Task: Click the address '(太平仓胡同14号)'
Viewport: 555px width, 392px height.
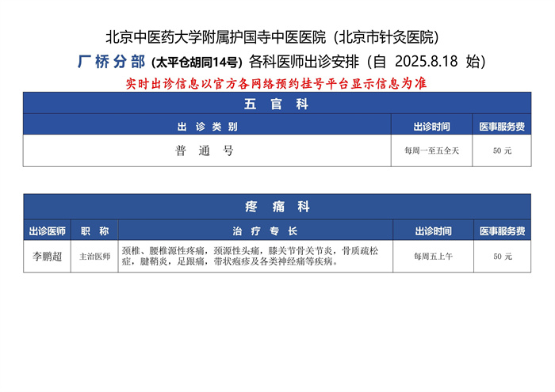Action: click(x=197, y=63)
